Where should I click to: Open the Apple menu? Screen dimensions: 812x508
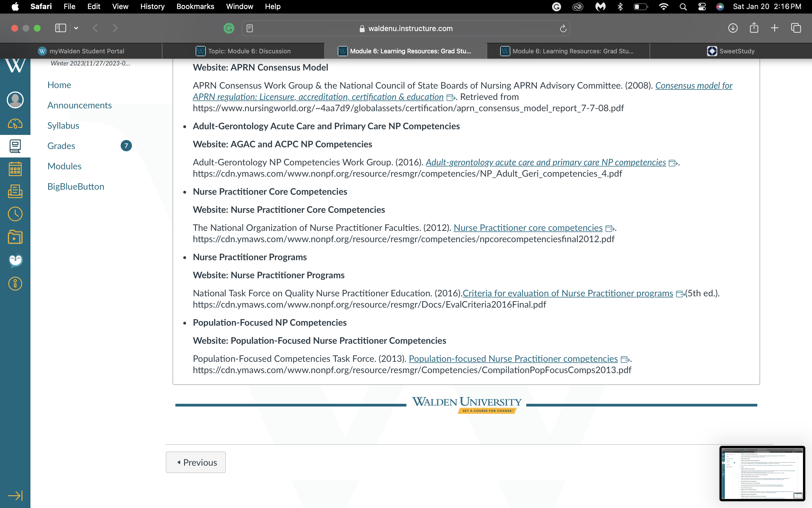tap(15, 7)
